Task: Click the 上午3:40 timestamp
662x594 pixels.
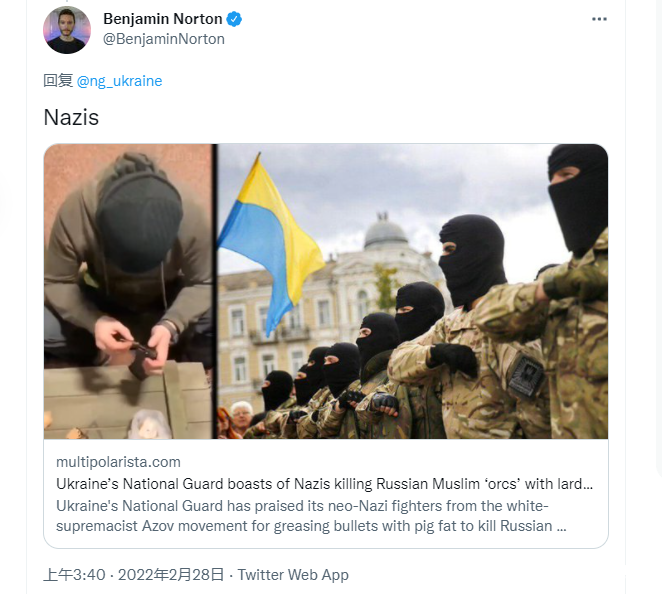Action: tap(74, 575)
